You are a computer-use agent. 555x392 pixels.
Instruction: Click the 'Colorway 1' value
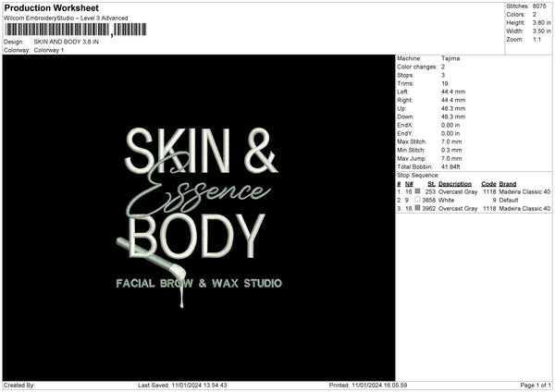[x=49, y=50]
